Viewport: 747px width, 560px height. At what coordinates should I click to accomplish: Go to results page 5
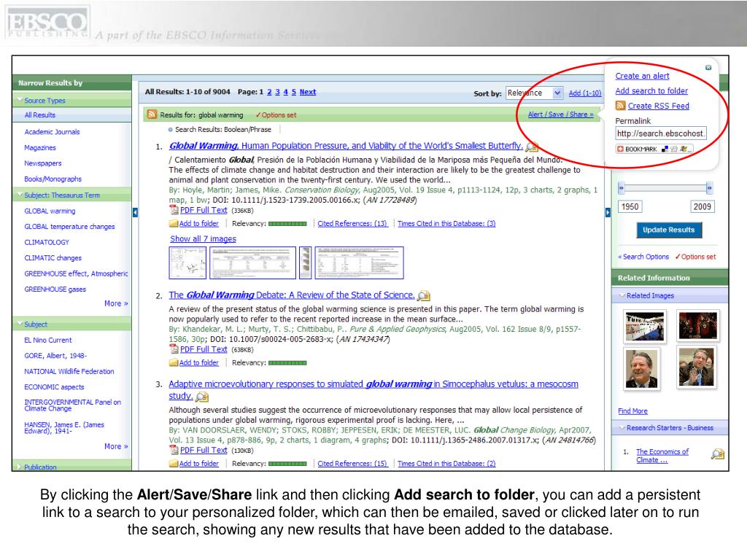click(x=294, y=92)
